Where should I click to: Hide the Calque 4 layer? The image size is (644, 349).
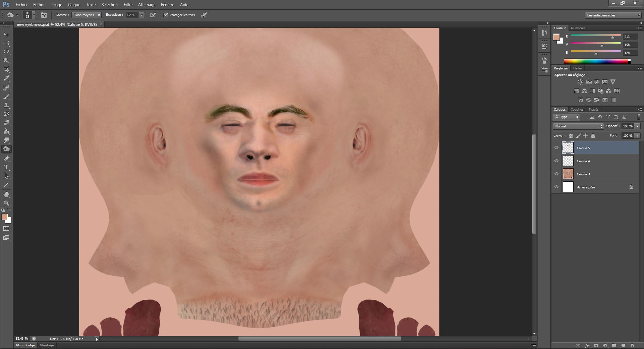556,161
